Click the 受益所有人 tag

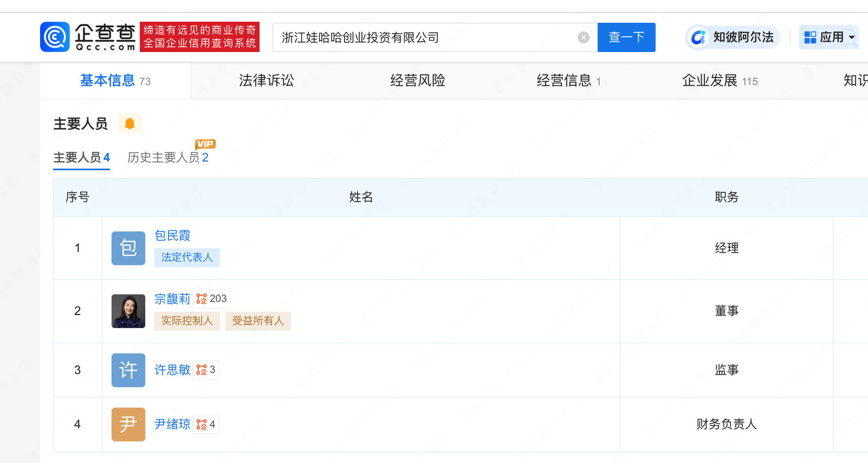tap(258, 321)
